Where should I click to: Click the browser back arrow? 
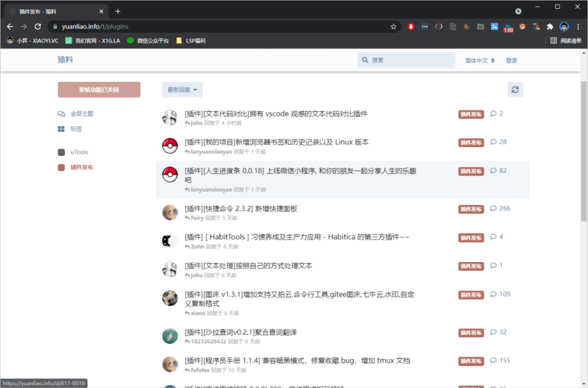point(10,27)
